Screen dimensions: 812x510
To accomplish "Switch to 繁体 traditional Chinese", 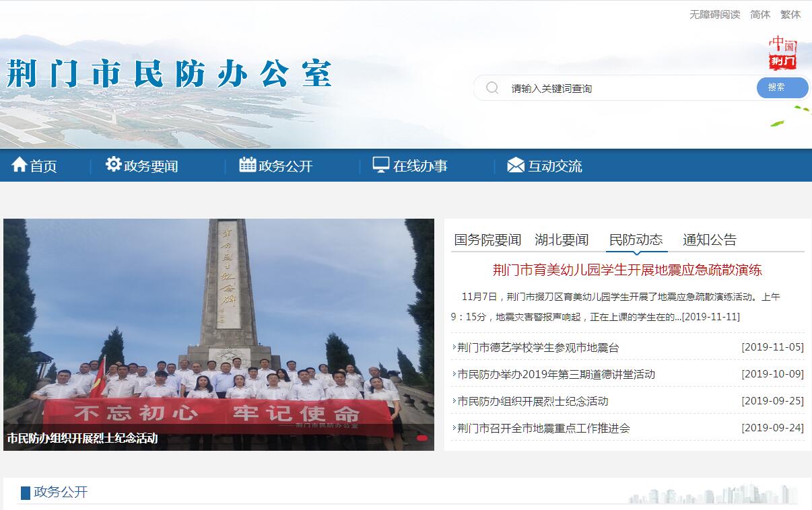I will pyautogui.click(x=790, y=14).
